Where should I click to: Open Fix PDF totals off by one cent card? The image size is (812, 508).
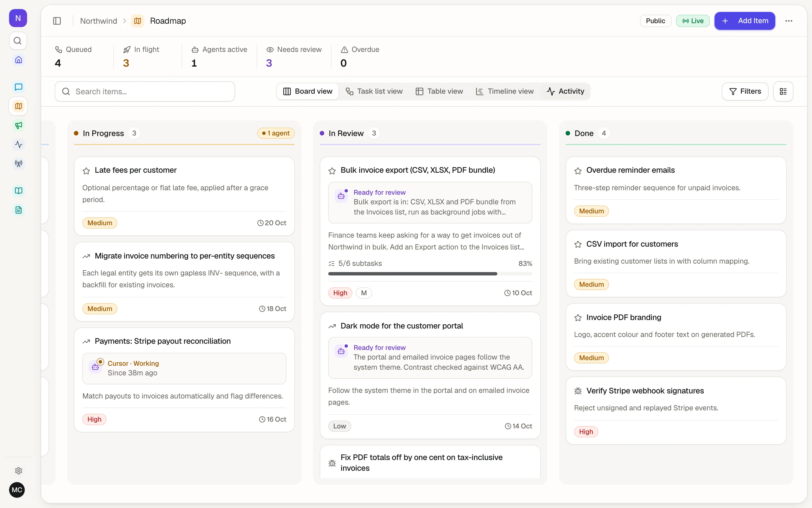click(430, 462)
